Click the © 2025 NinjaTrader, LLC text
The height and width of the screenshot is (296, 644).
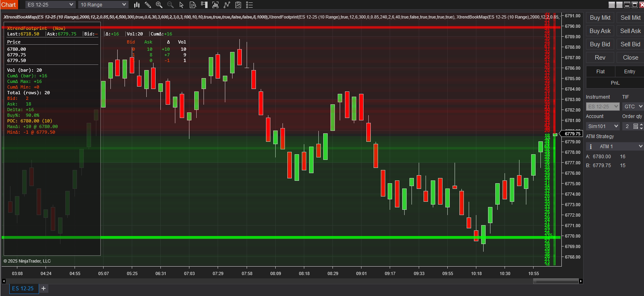click(x=27, y=261)
